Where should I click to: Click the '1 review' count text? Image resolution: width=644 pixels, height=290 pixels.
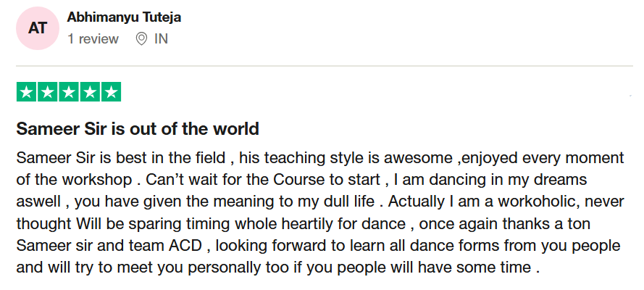tap(93, 39)
